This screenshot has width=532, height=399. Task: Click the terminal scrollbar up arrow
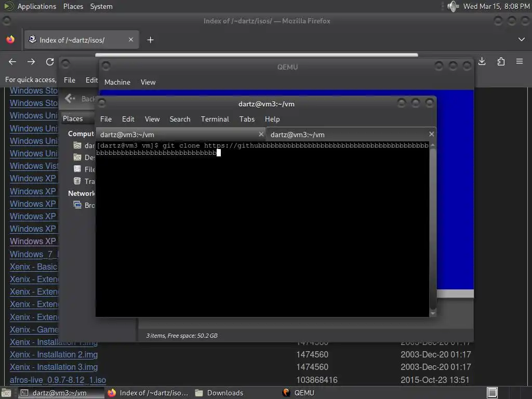(433, 145)
